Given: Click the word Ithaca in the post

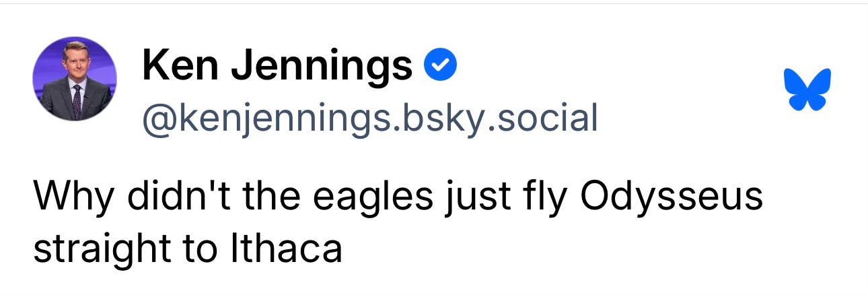Looking at the screenshot, I should pyautogui.click(x=287, y=249).
